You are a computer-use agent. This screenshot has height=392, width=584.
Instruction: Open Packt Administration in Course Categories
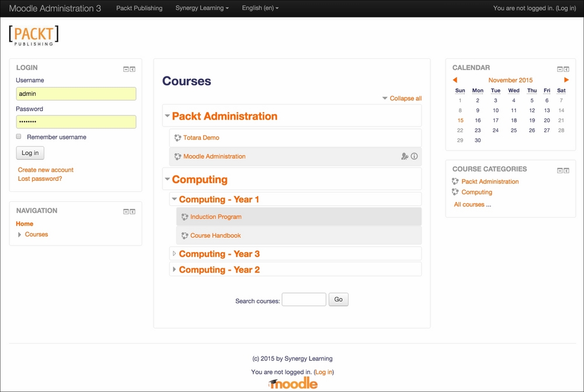pos(490,181)
